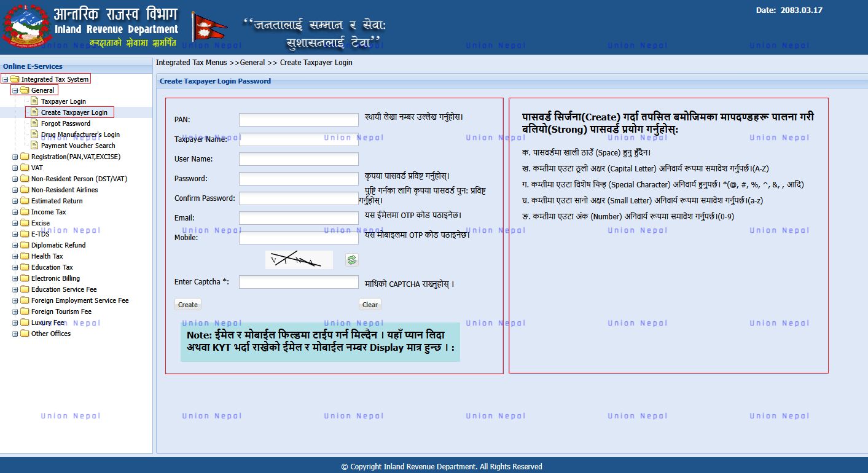Click the folder icon beside Excise
Viewport: 868px width, 473px height.
25,223
